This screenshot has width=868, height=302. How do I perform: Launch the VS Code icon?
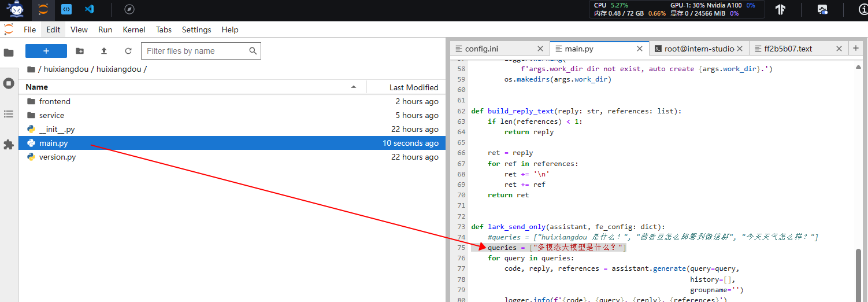pos(89,9)
